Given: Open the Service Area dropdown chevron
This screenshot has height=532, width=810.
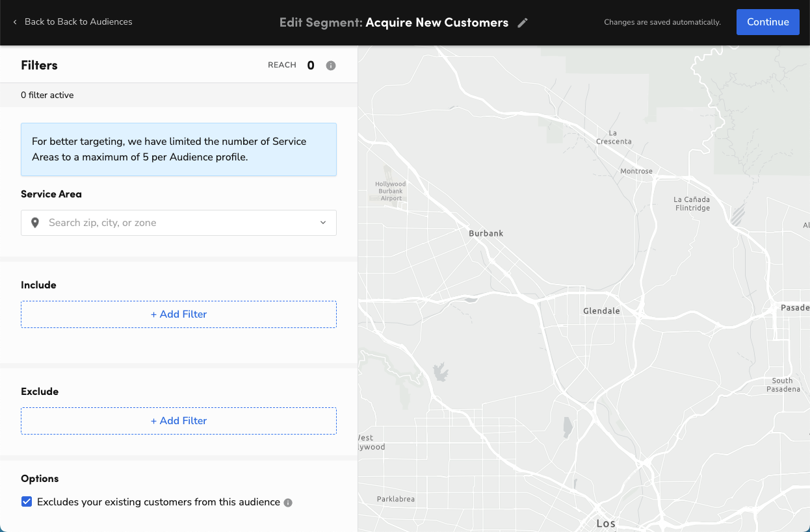Looking at the screenshot, I should pos(322,222).
